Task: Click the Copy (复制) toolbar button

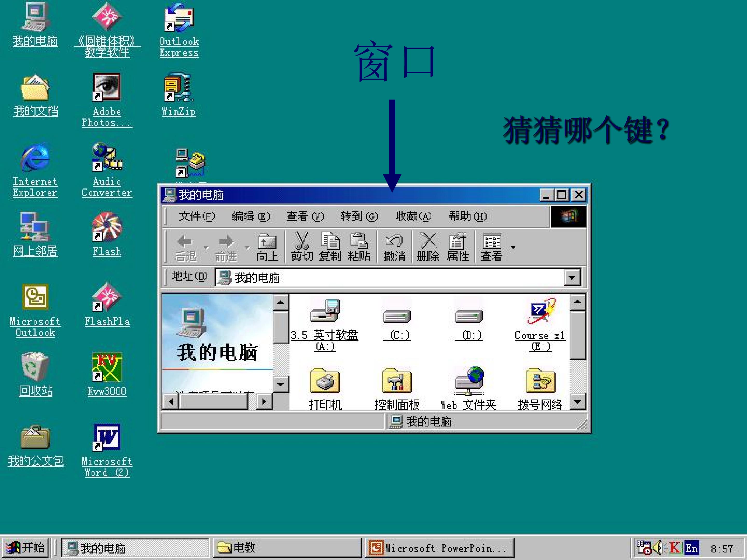Action: click(x=330, y=247)
